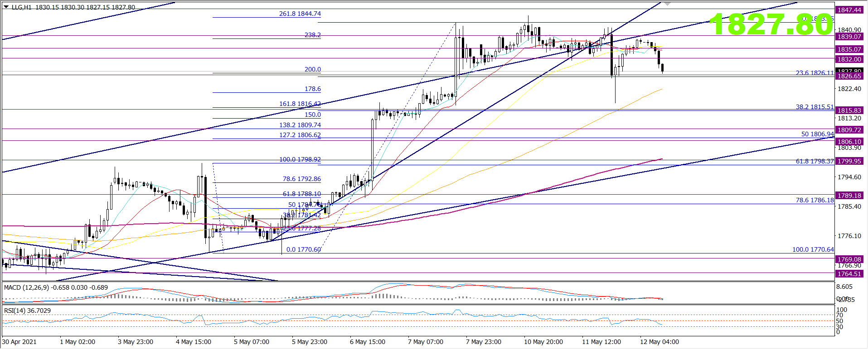This screenshot has height=349, width=868.
Task: Select the 1799.95 price tag on axis
Action: pyautogui.click(x=849, y=161)
